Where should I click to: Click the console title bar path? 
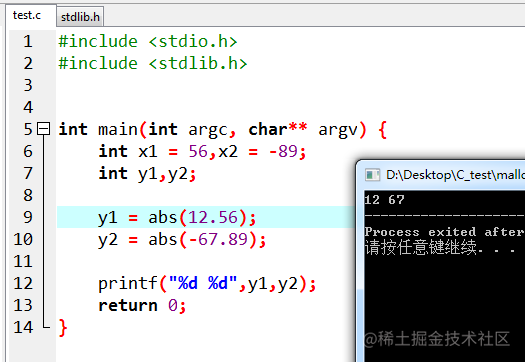coord(455,175)
